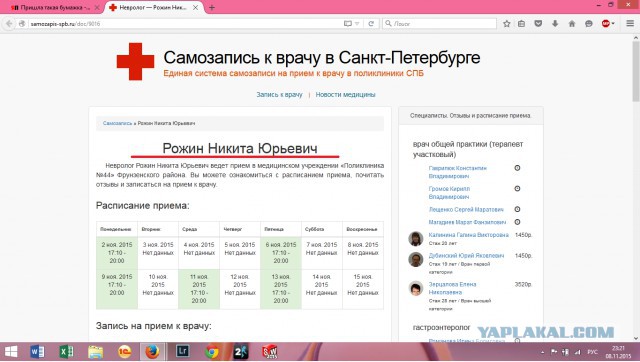The width and height of the screenshot is (640, 362).
Task: Go to the Firefox Home icon
Action: click(x=572, y=24)
